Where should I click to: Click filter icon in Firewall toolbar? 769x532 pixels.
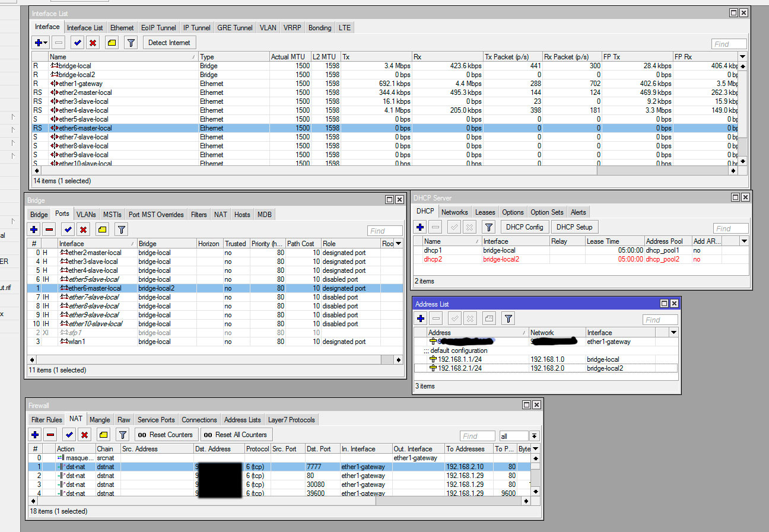(123, 435)
